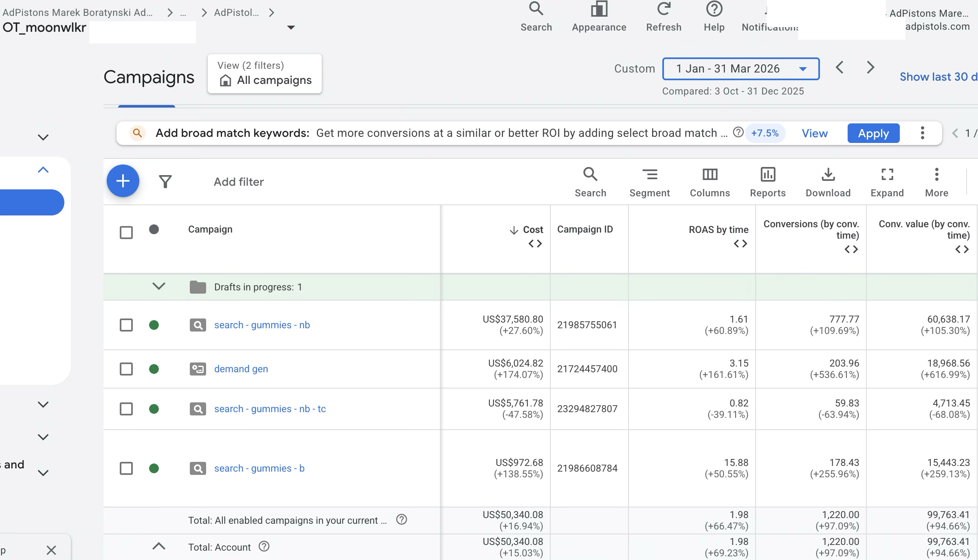Click the AdPistol… breadcrumb item
The height and width of the screenshot is (560, 978).
[x=236, y=13]
